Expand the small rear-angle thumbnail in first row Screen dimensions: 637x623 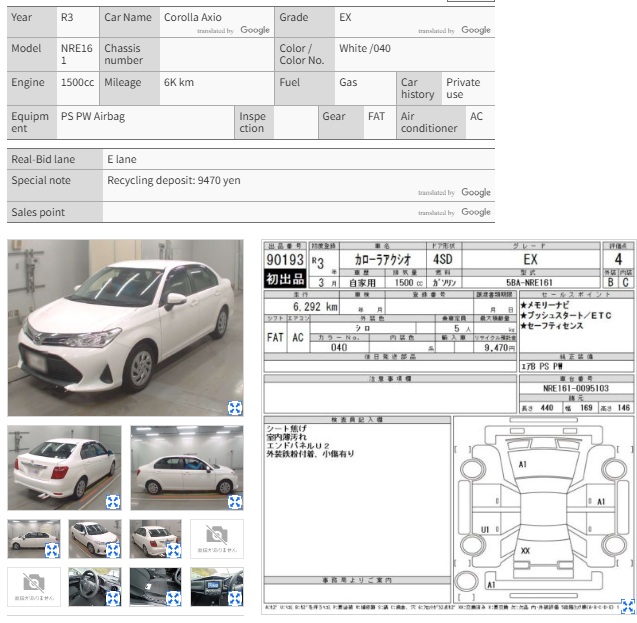click(x=173, y=550)
